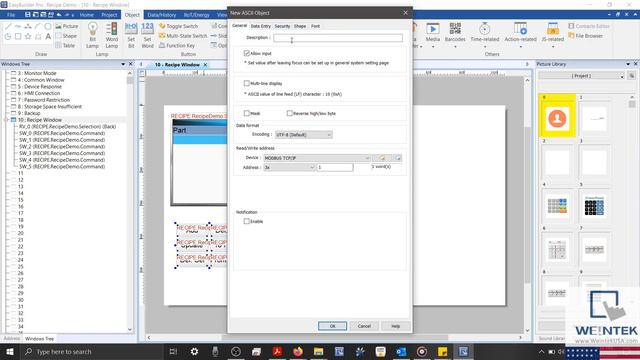Enable the Notification checkbox
Screen dimensions: 640x360
coord(247,221)
